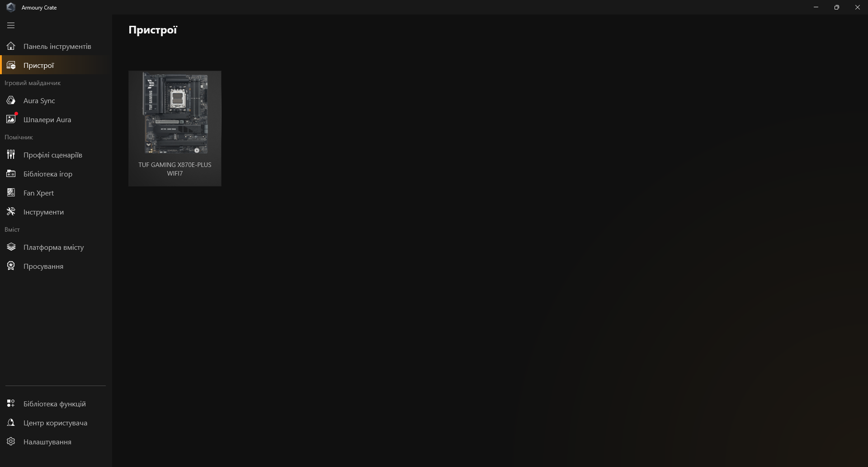Open the home icon for Панель інструментів

pyautogui.click(x=11, y=46)
